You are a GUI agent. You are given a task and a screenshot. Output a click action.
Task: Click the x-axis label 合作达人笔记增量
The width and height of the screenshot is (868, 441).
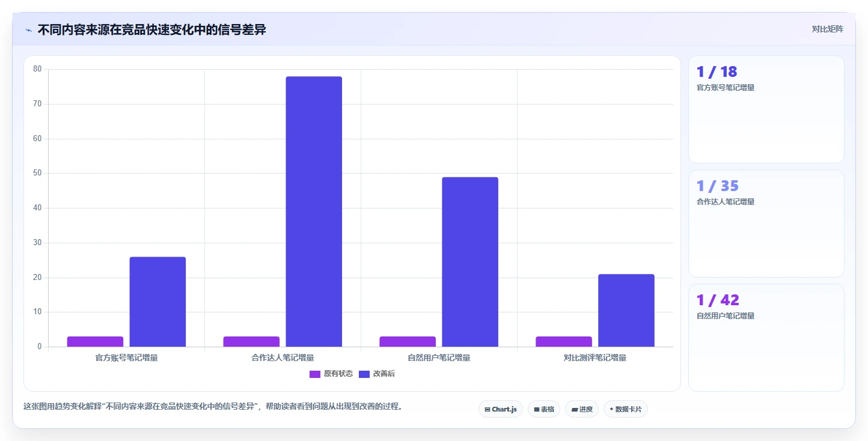pyautogui.click(x=283, y=358)
